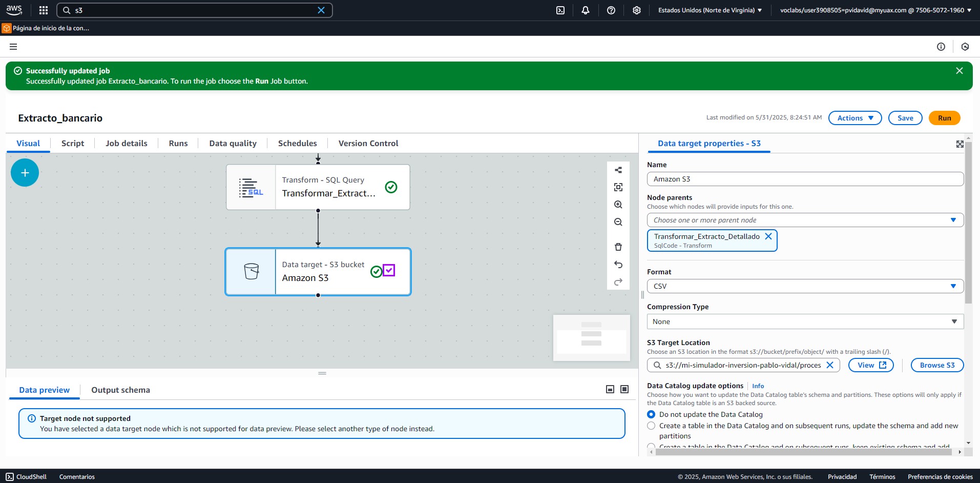Screen dimensions: 980x483
Task: Click the canvas minimap thumbnail
Action: point(592,337)
